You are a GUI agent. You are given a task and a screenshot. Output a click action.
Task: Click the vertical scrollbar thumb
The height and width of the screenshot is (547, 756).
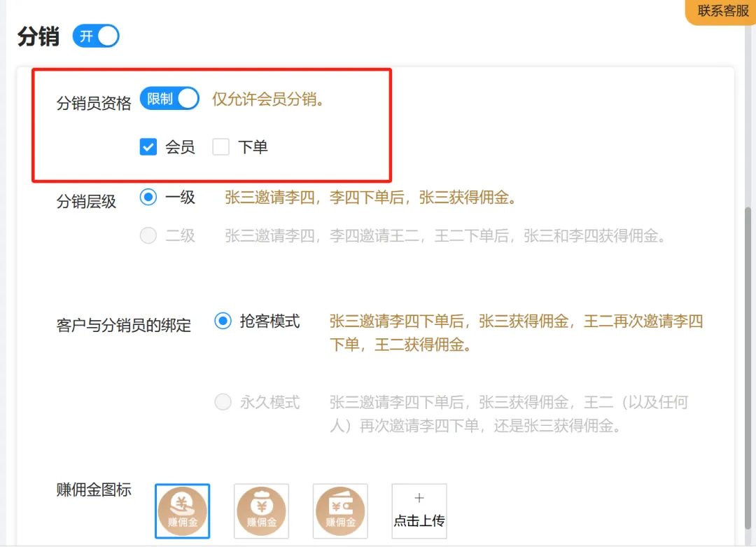[749, 350]
